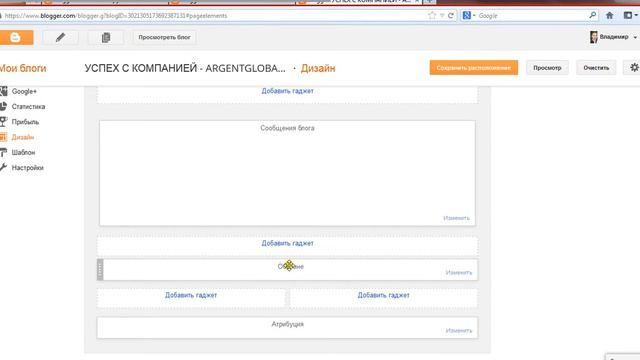The image size is (640, 360).
Task: Reload page with refresh icon
Action: click(451, 16)
